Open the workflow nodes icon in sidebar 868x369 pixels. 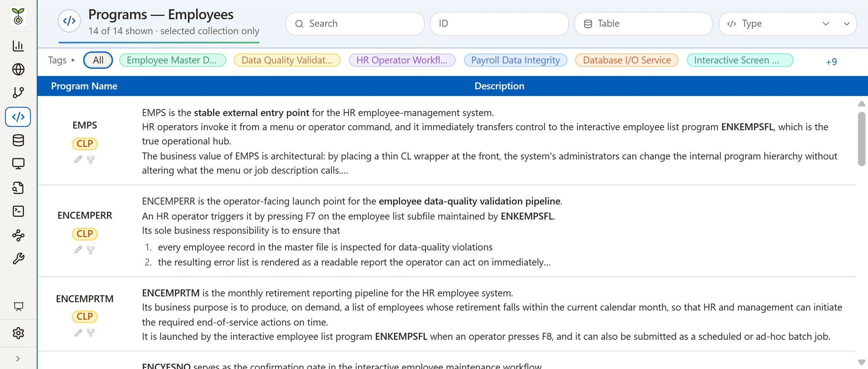click(x=18, y=235)
